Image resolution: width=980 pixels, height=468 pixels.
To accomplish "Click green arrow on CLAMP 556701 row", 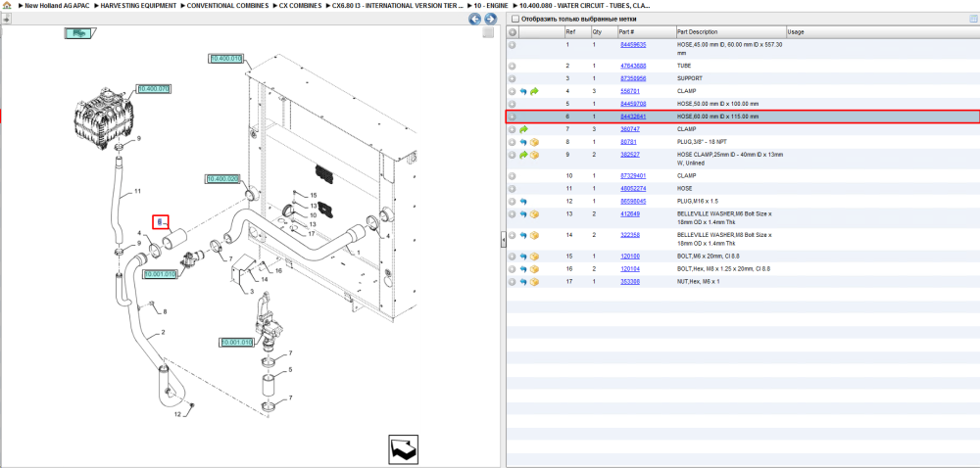I will tap(534, 91).
